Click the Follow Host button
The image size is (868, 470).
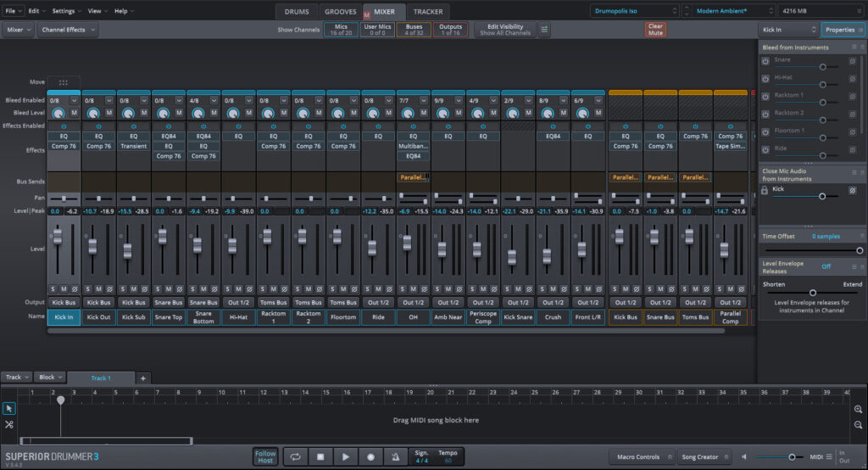click(265, 456)
